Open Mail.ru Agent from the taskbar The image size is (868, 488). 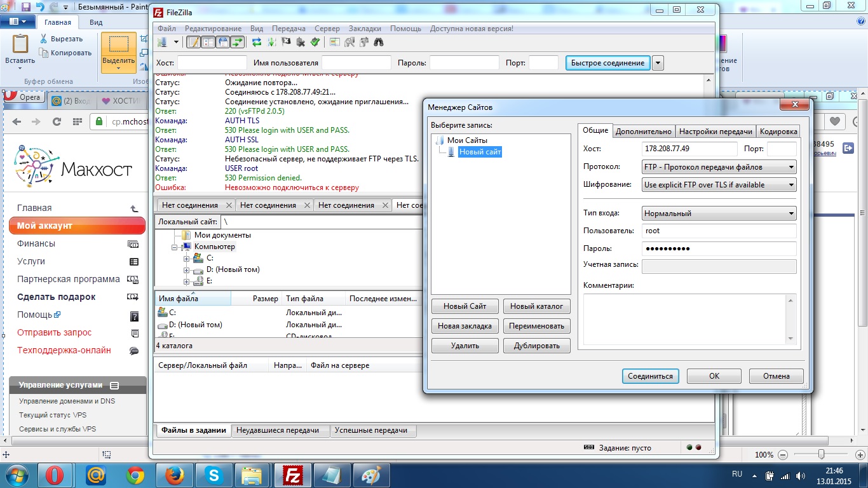(95, 475)
